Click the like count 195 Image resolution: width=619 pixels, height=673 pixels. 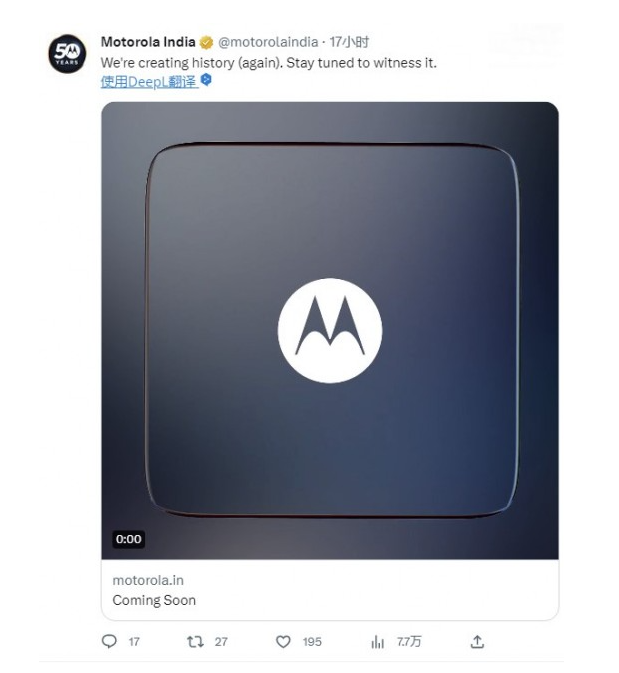312,641
